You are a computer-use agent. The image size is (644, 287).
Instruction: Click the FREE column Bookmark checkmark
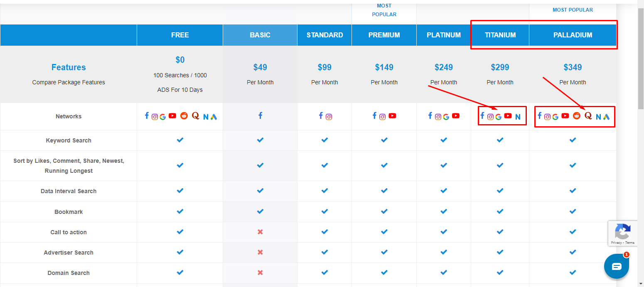[x=180, y=211]
